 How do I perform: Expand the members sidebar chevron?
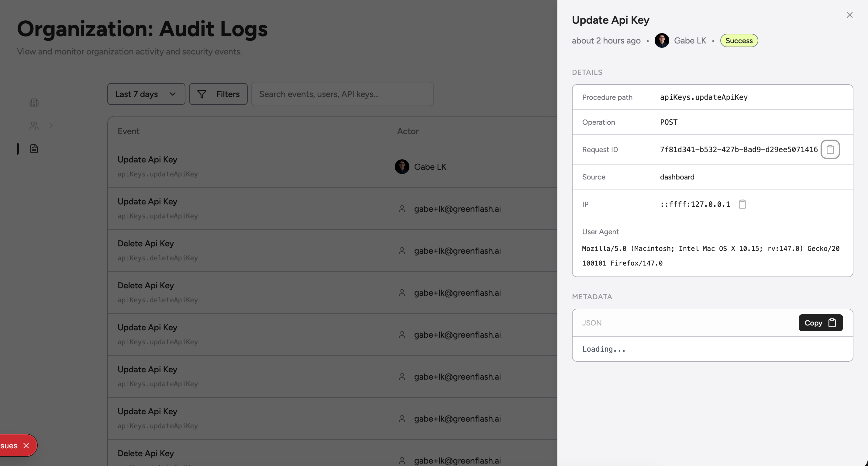pos(51,125)
